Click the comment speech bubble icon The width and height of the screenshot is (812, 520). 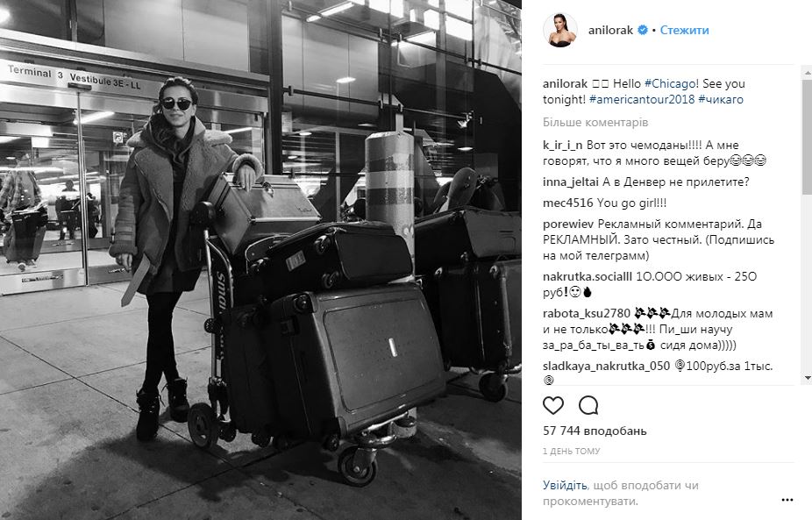tap(588, 405)
